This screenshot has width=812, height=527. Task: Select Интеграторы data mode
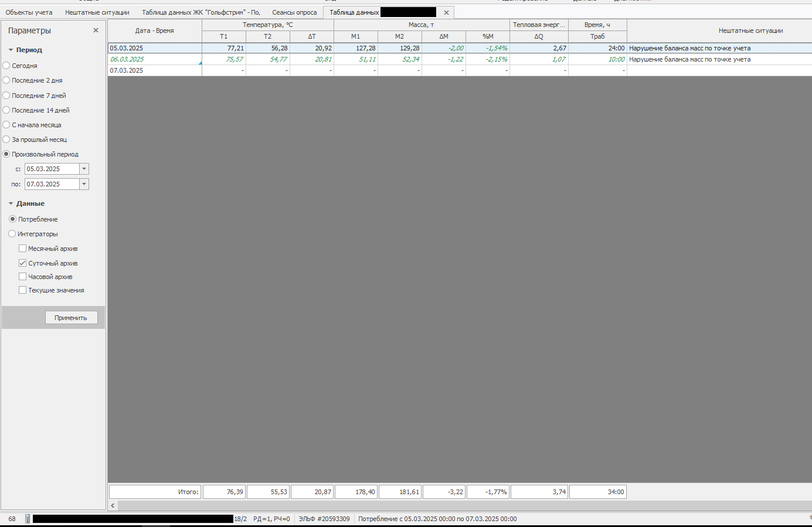12,234
